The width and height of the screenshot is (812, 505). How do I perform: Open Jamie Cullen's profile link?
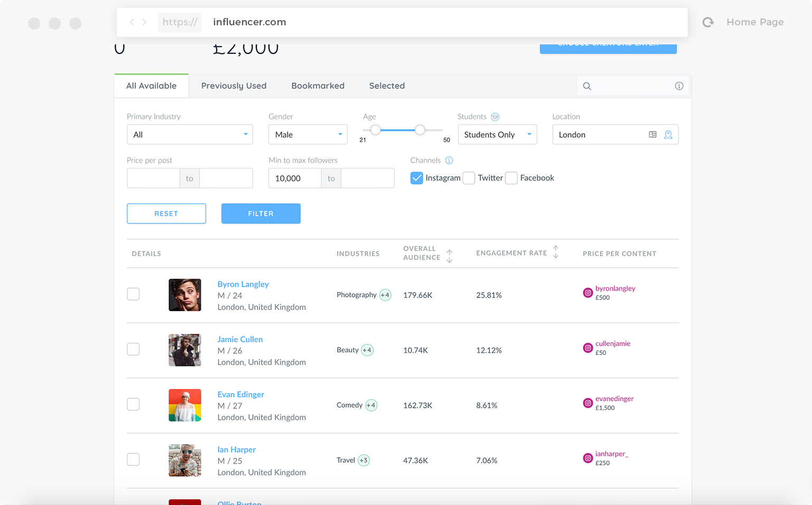click(x=240, y=339)
